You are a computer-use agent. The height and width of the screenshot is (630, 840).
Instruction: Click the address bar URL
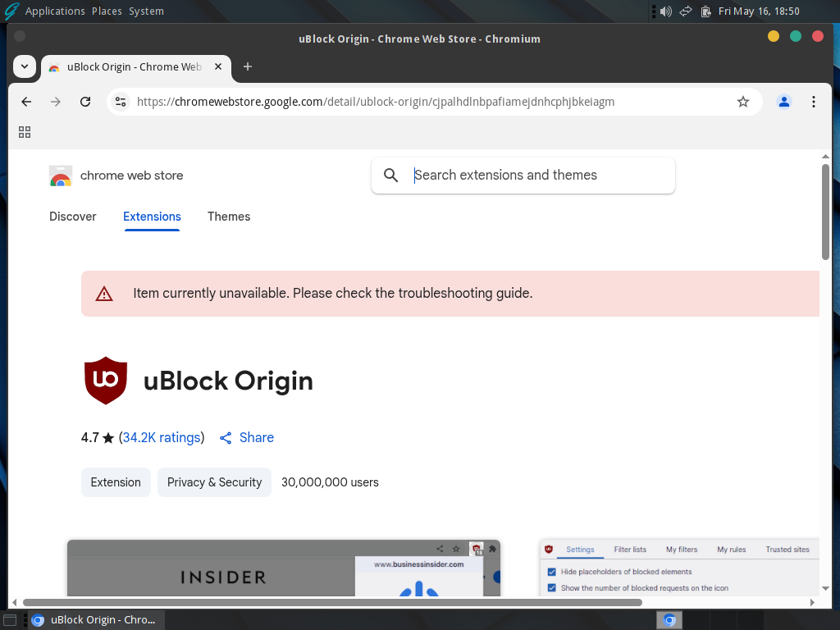[376, 102]
